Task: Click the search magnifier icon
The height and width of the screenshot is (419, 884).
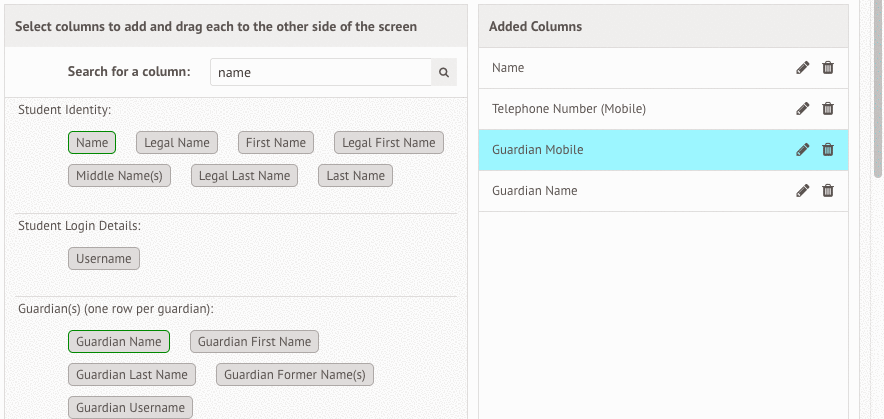Action: tap(445, 73)
